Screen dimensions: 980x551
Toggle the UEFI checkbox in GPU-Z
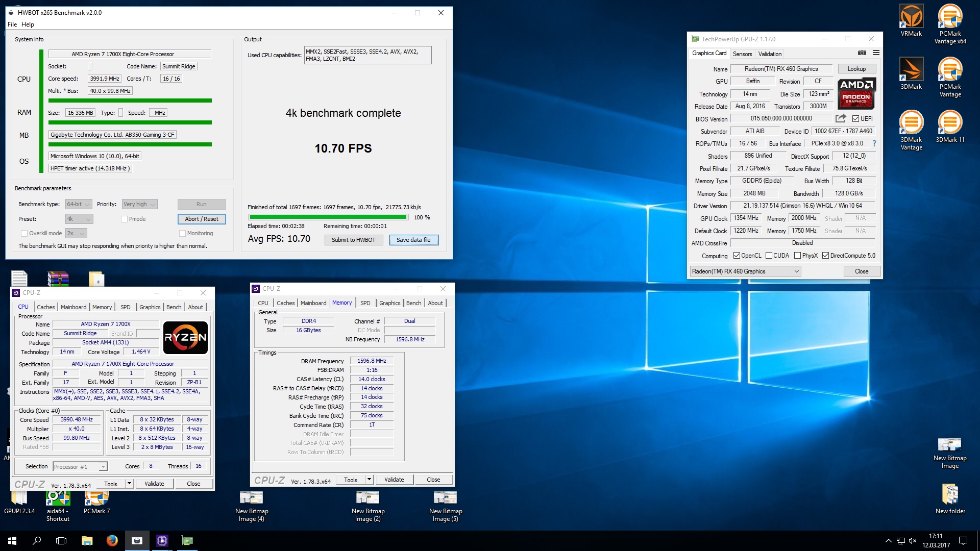855,119
